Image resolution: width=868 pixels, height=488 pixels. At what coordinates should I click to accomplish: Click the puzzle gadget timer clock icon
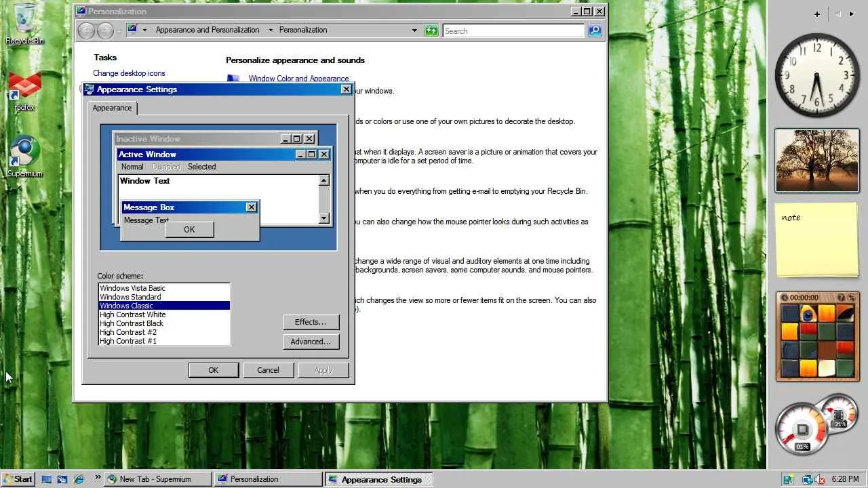coord(785,298)
